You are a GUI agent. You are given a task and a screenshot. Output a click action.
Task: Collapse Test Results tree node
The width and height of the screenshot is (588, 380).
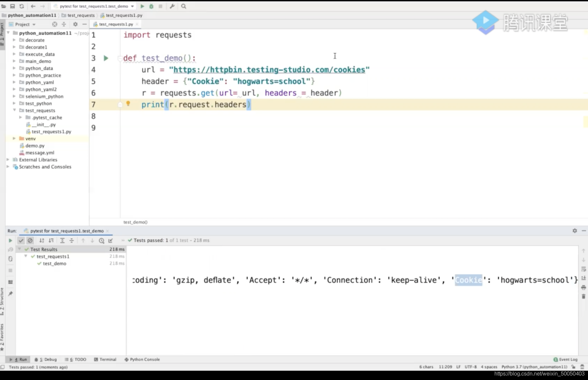[x=19, y=249]
